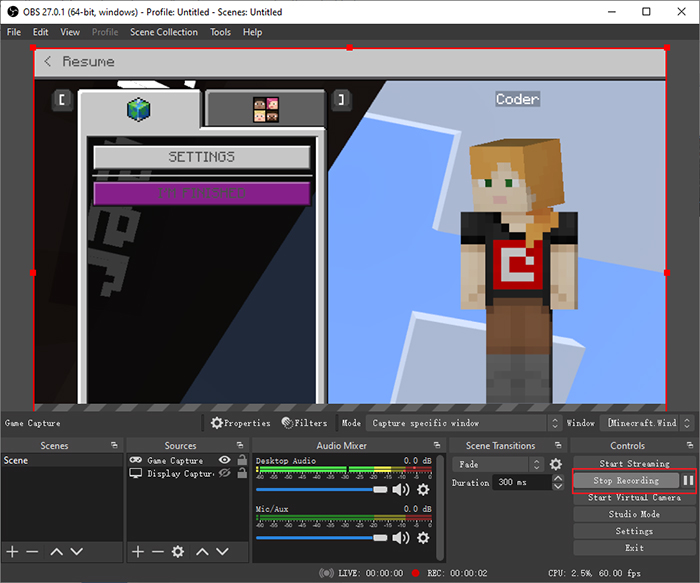Open OBS Settings from Controls
This screenshot has height=583, width=700.
pyautogui.click(x=634, y=531)
